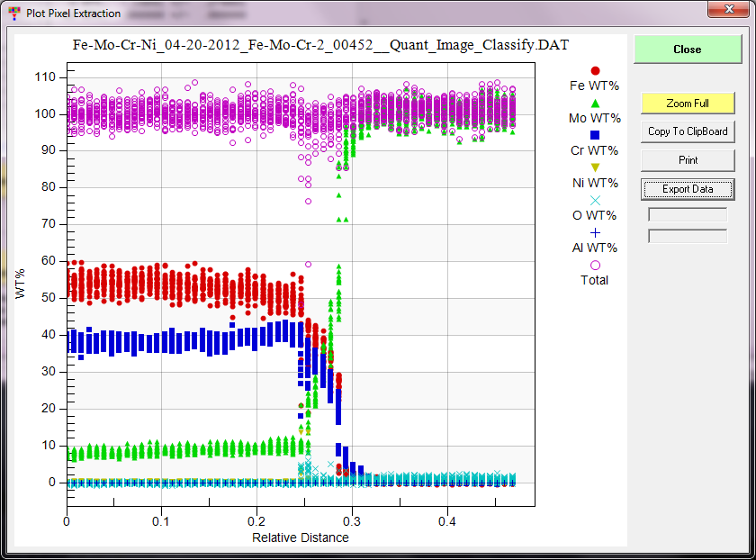The image size is (756, 560).
Task: Click the blue Cr WT% square marker
Action: (x=594, y=135)
